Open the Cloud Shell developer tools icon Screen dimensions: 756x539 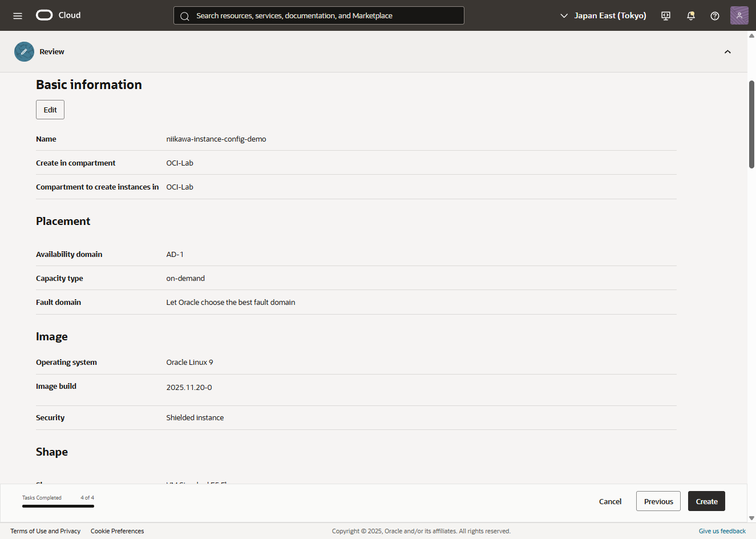point(666,15)
